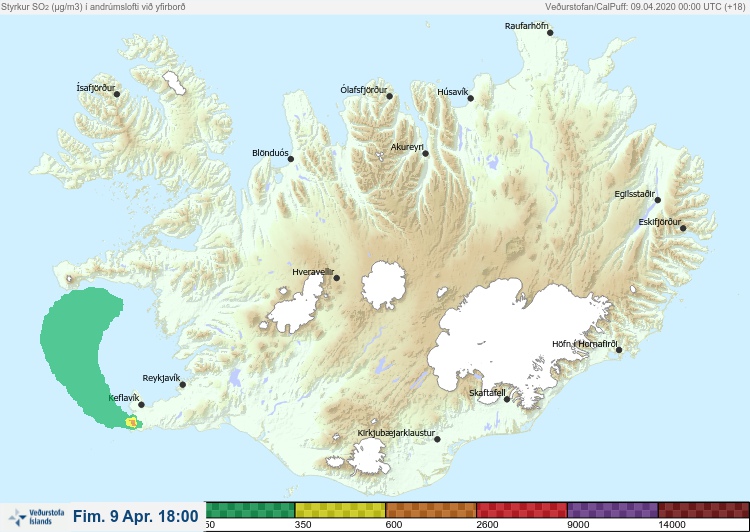Screen dimensions: 750x532
Task: Select the yellow 350 legend color band
Action: (340, 510)
